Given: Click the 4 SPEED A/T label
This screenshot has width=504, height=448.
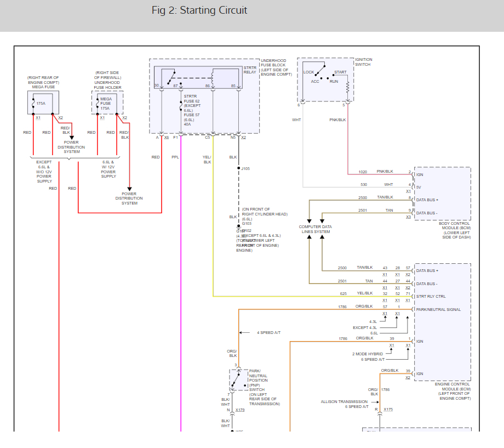Looking at the screenshot, I should tap(269, 332).
